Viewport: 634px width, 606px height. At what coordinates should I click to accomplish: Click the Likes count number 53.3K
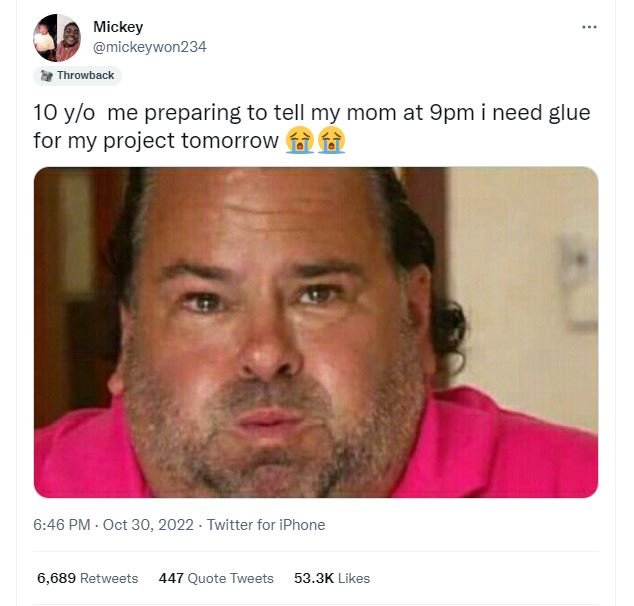[314, 578]
